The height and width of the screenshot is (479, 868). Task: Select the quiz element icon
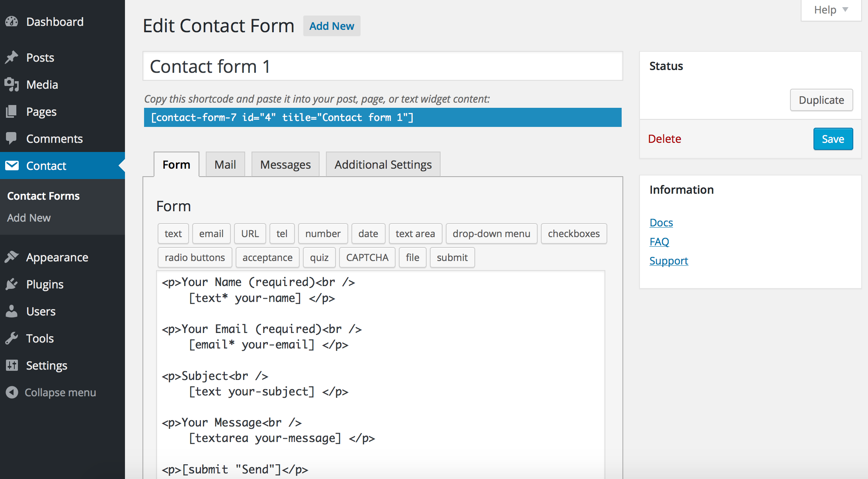[x=319, y=257]
